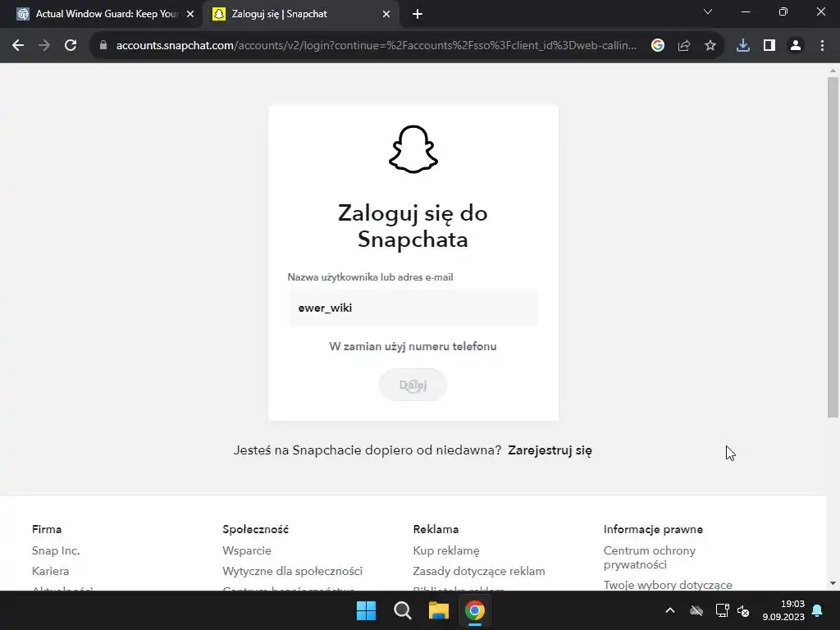Reload the Snapchat login page
840x630 pixels.
pos(71,46)
